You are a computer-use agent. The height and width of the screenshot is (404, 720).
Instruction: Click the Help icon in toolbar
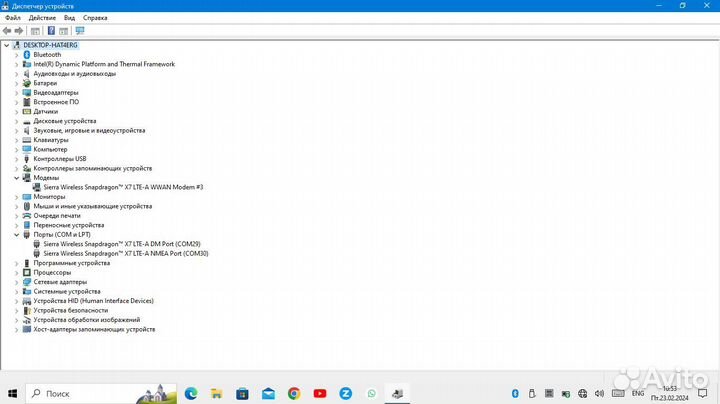[51, 31]
